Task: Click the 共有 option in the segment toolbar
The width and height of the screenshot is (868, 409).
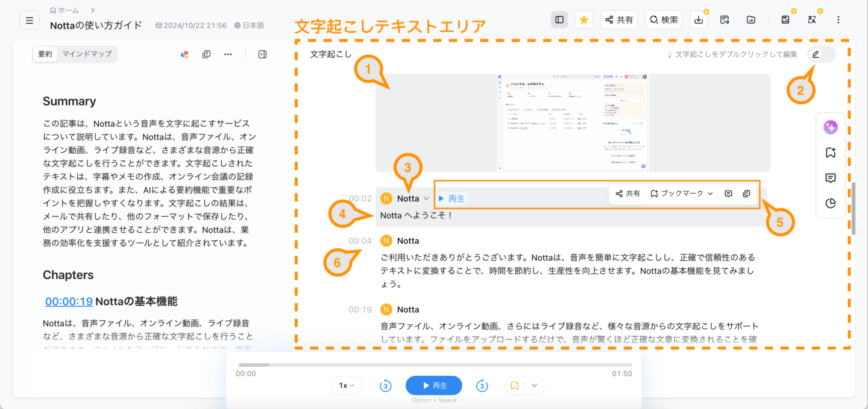Action: tap(628, 194)
